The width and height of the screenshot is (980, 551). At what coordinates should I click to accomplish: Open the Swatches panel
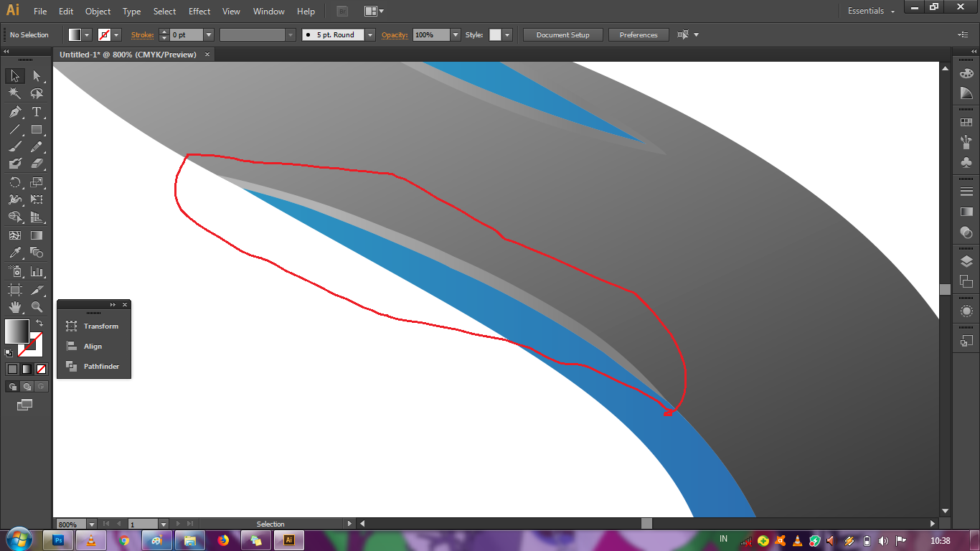[x=966, y=121]
